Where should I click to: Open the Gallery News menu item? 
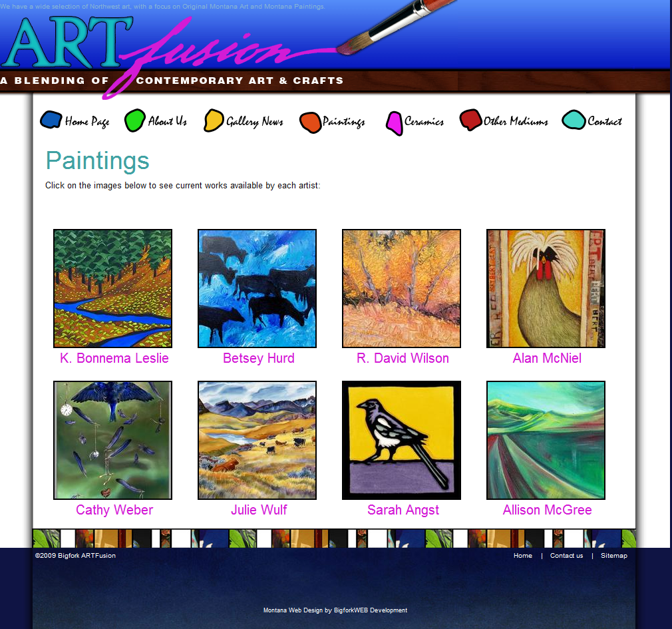click(254, 122)
